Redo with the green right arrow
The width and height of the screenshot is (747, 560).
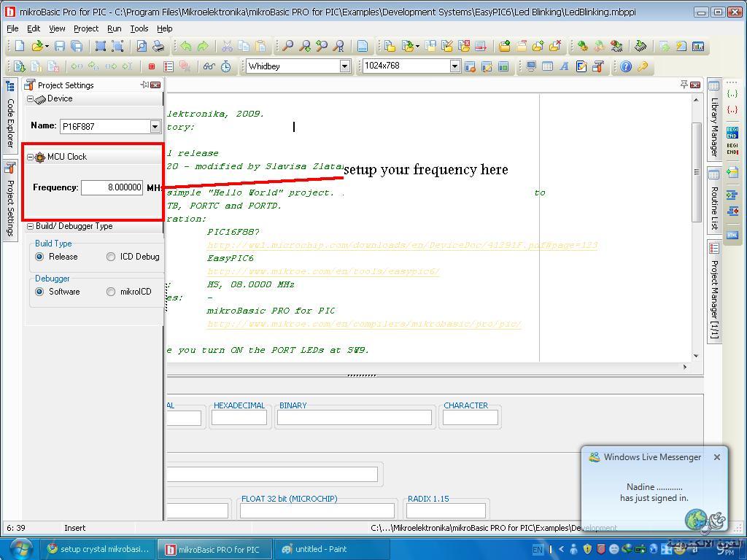(203, 46)
